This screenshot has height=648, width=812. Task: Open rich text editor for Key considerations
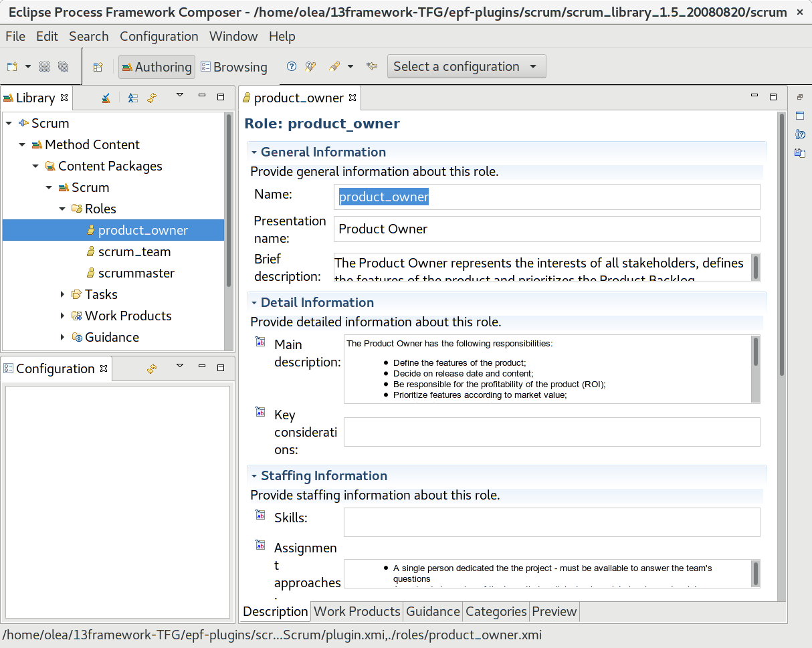pos(260,412)
